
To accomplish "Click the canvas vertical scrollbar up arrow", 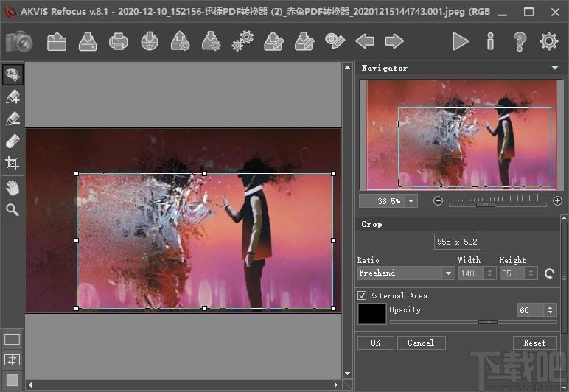I will (x=347, y=67).
